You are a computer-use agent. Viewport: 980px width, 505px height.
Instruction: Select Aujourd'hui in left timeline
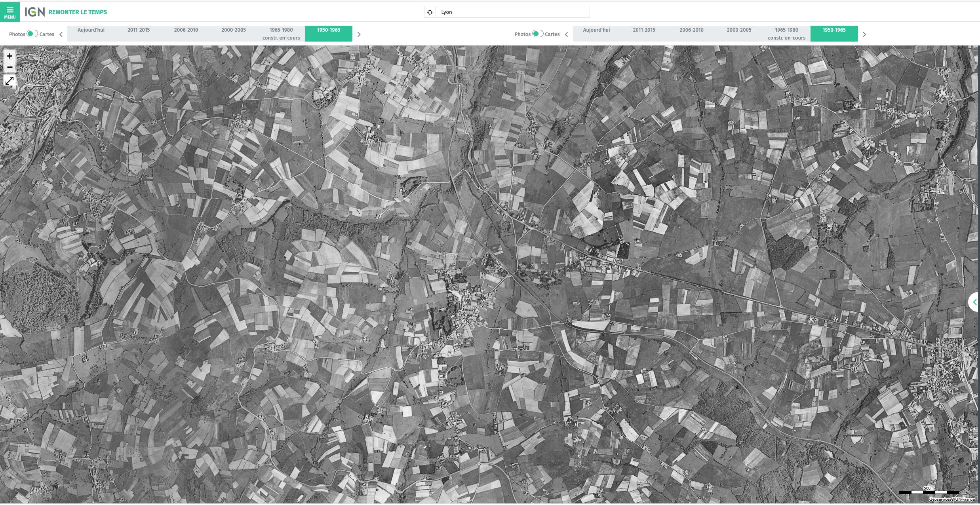pos(91,30)
